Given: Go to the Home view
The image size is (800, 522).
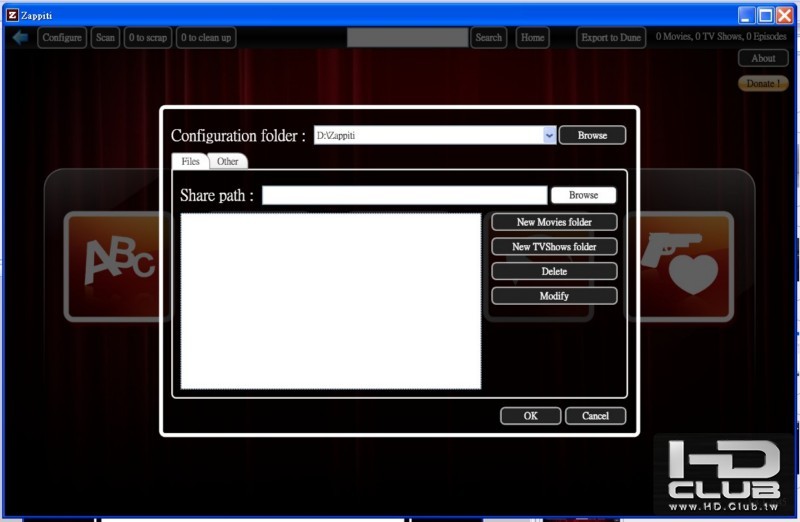Looking at the screenshot, I should point(532,38).
